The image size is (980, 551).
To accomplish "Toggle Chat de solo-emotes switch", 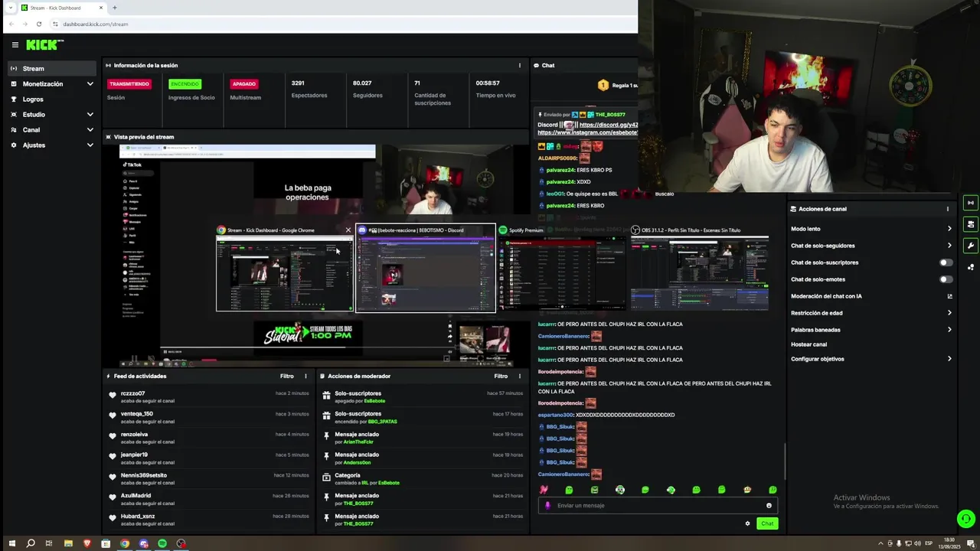I will pos(946,279).
